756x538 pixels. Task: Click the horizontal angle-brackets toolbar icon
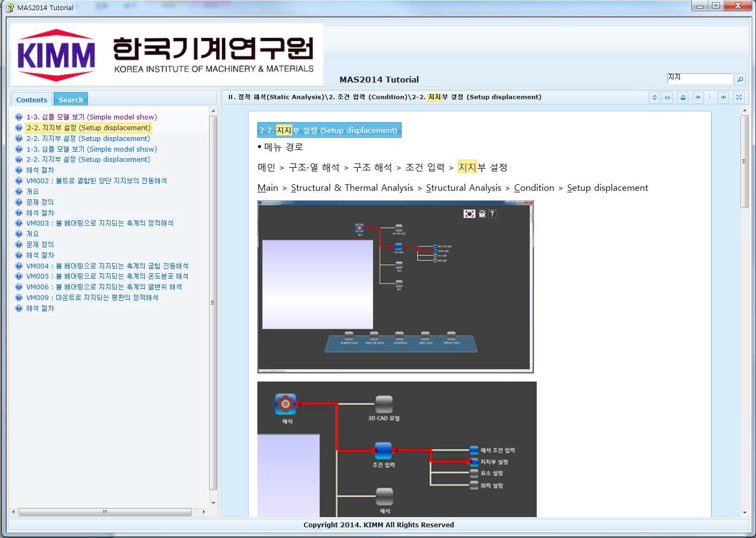(x=667, y=97)
